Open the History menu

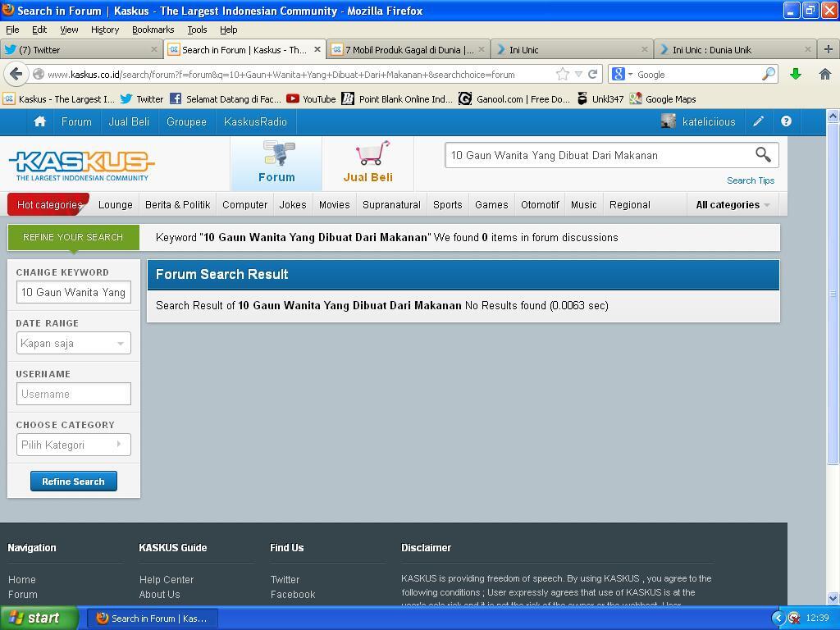tap(105, 30)
